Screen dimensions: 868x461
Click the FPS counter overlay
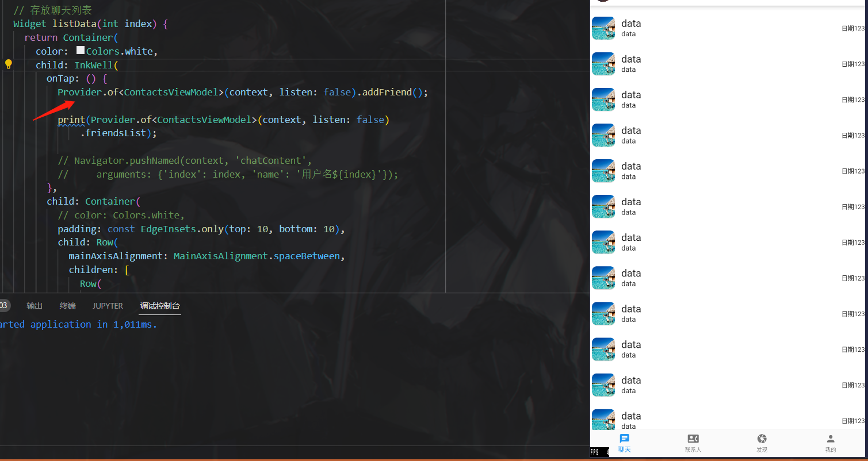pyautogui.click(x=598, y=452)
